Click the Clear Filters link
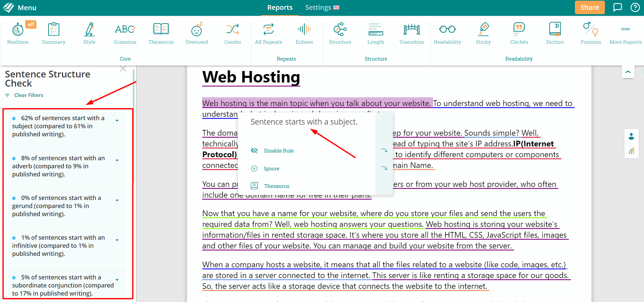 [x=29, y=95]
